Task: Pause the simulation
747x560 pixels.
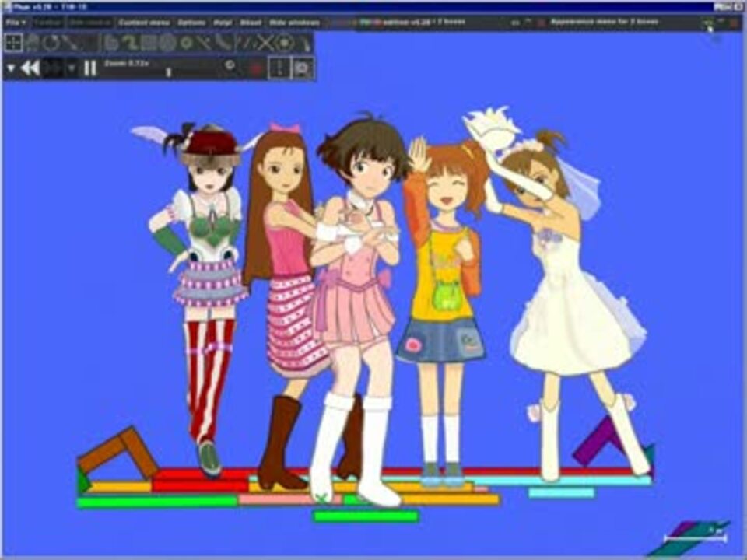Action: (90, 68)
